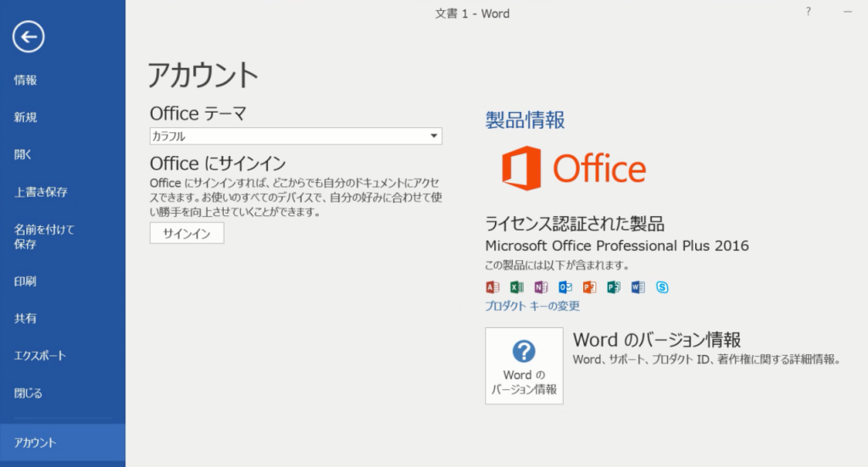
Task: Click the プロダクト キーの変更 link
Action: tap(532, 306)
